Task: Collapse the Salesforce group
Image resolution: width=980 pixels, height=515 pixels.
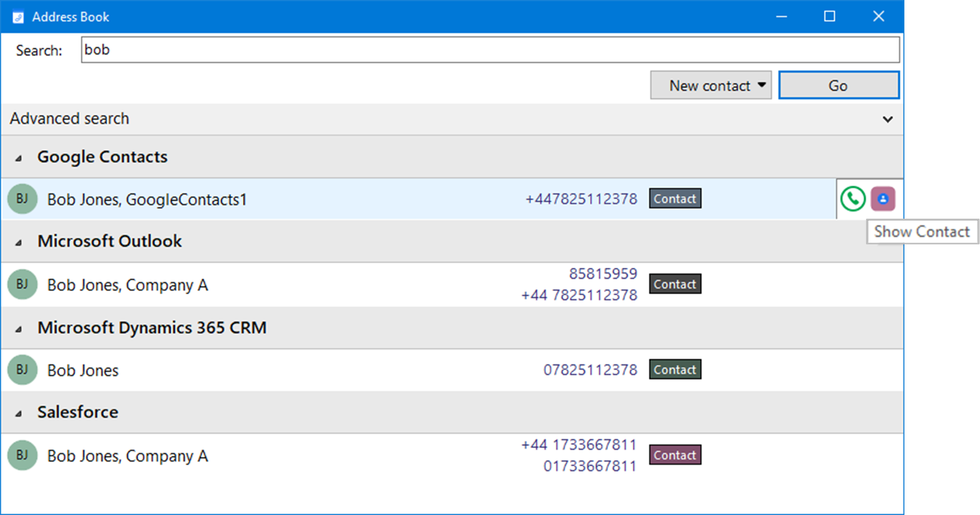Action: click(x=18, y=413)
